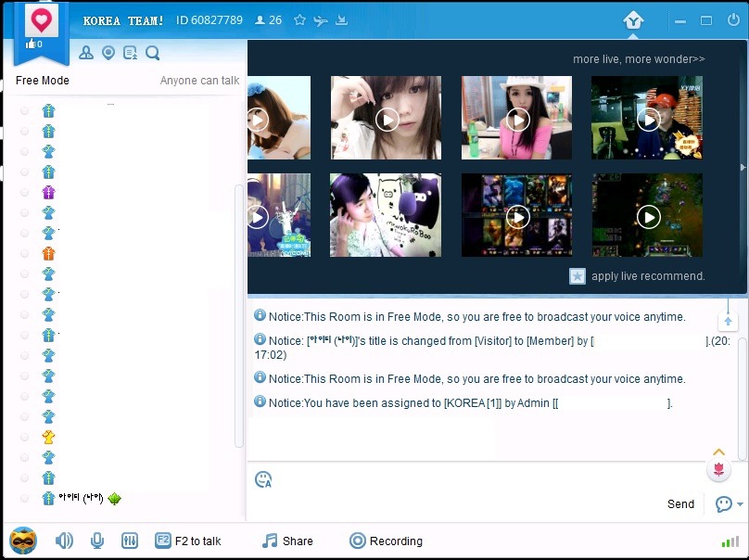The image size is (749, 560).
Task: Click the Send button
Action: click(x=680, y=504)
